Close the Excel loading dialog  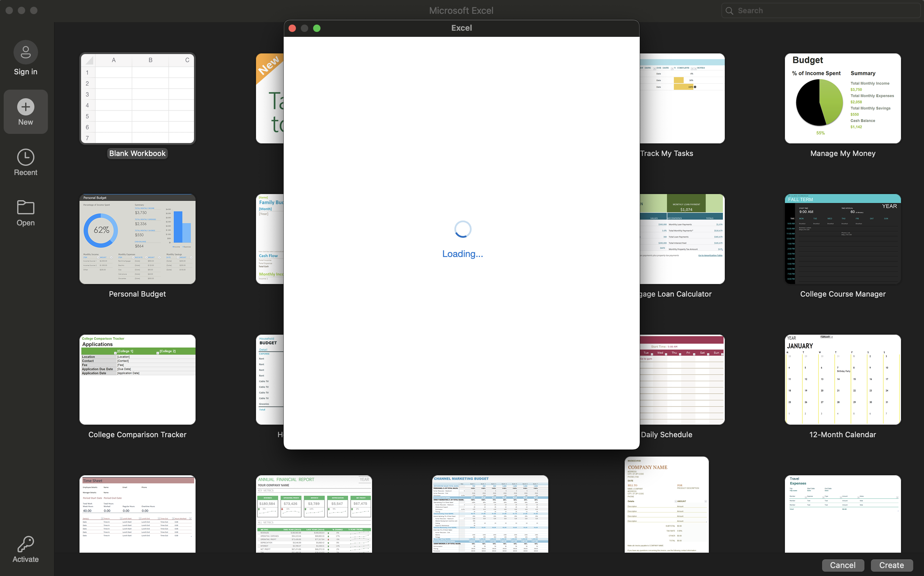[292, 28]
